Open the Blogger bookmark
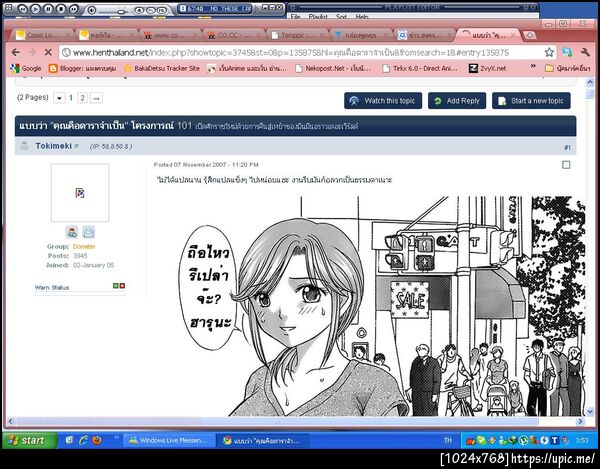 [x=82, y=68]
